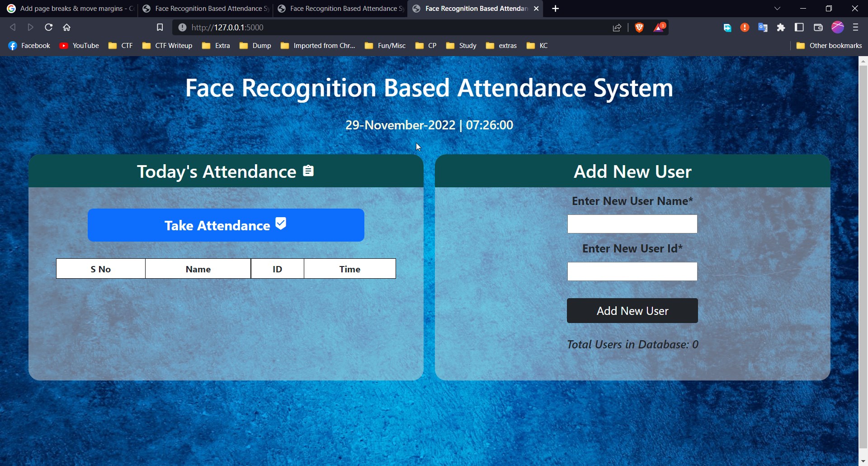Switch to the first Face Recognition tab
The height and width of the screenshot is (466, 868).
pyautogui.click(x=205, y=8)
